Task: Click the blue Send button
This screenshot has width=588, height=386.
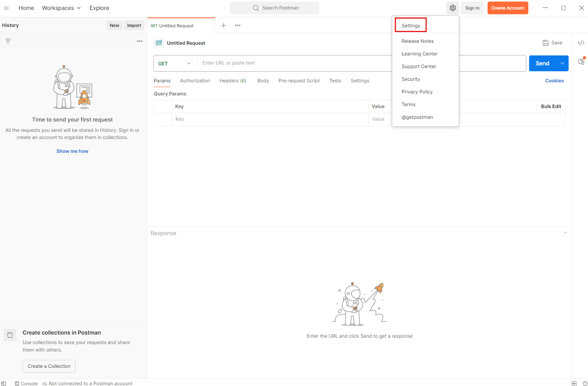Action: [543, 63]
